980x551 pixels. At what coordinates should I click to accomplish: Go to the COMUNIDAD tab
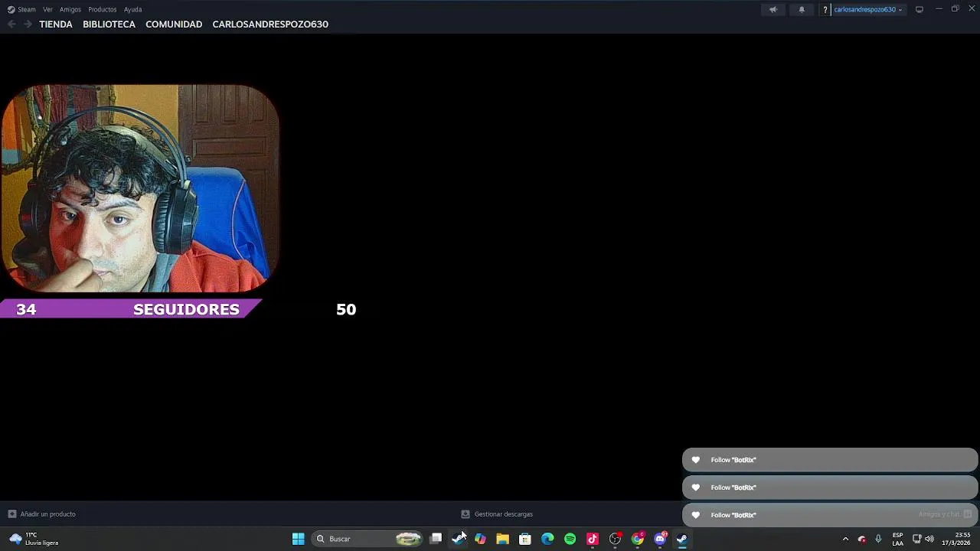174,24
